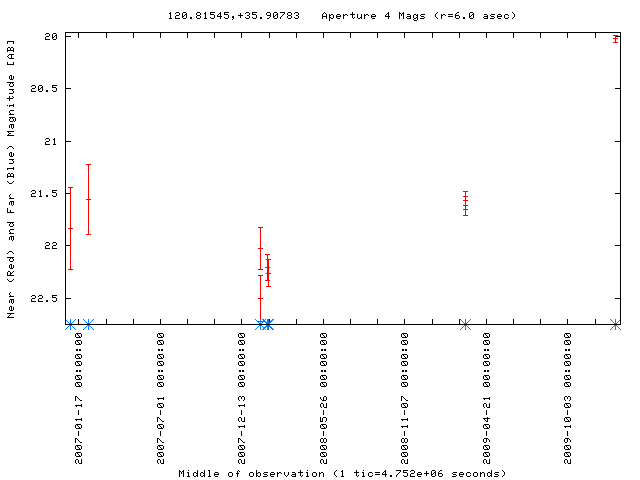Select the lowest red data point at magnitude 22.5
This screenshot has height=480, width=640.
point(260,299)
